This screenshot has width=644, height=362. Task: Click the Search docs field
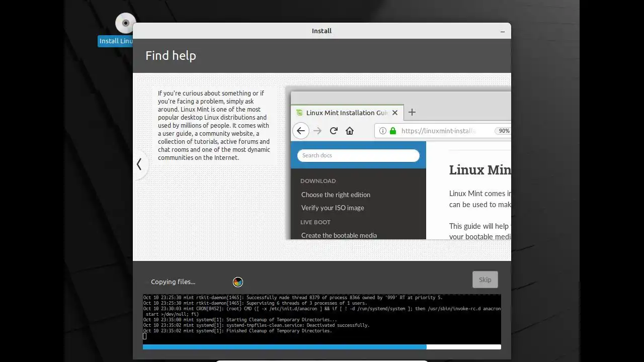coord(358,155)
